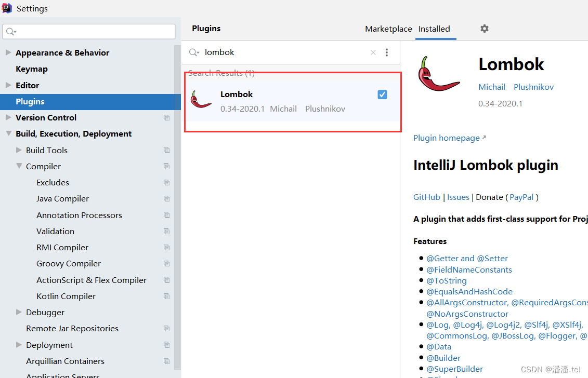The image size is (588, 378).
Task: Click the project-level icon beside Groovy Compiler
Action: pyautogui.click(x=166, y=264)
